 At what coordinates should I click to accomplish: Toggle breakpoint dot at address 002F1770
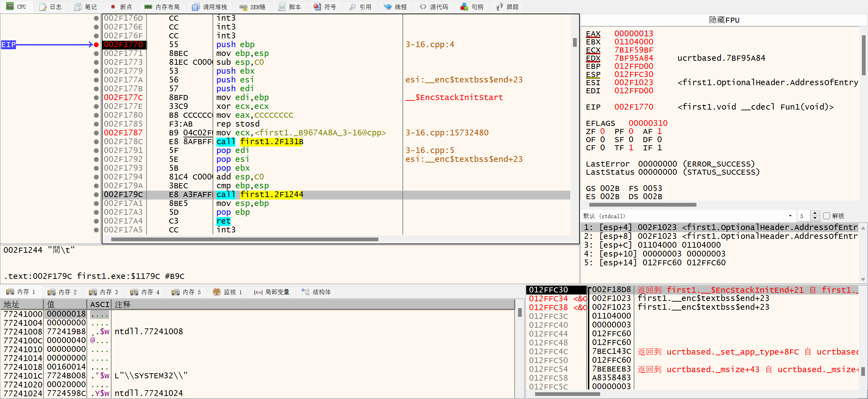(x=96, y=44)
